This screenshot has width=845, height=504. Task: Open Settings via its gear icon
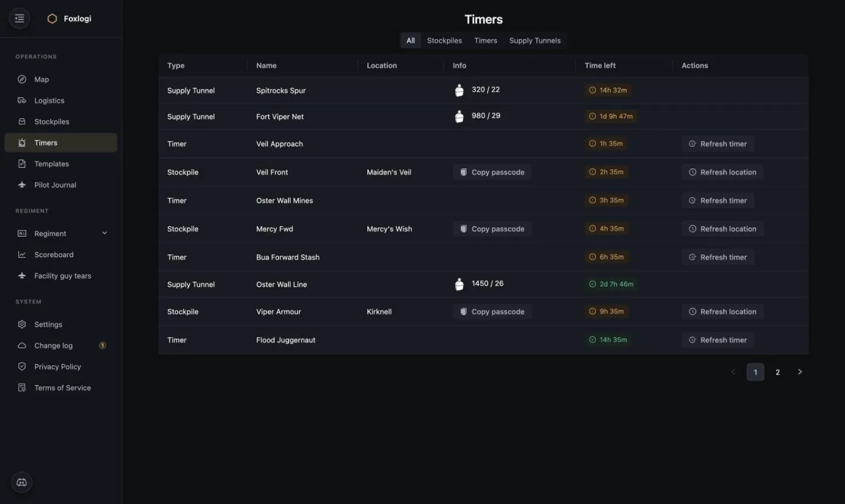[22, 324]
